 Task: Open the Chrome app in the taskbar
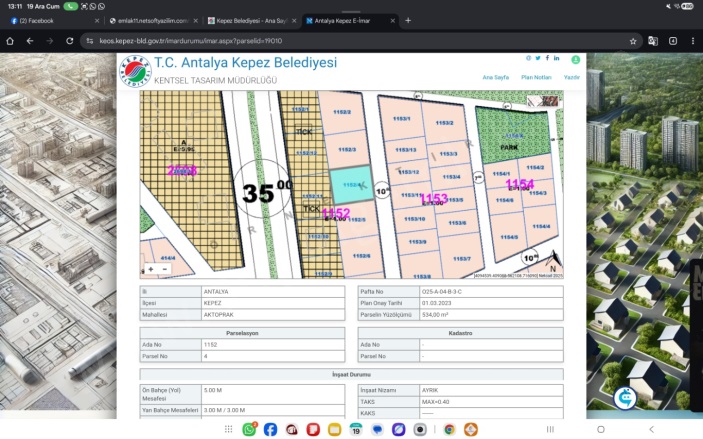click(449, 429)
